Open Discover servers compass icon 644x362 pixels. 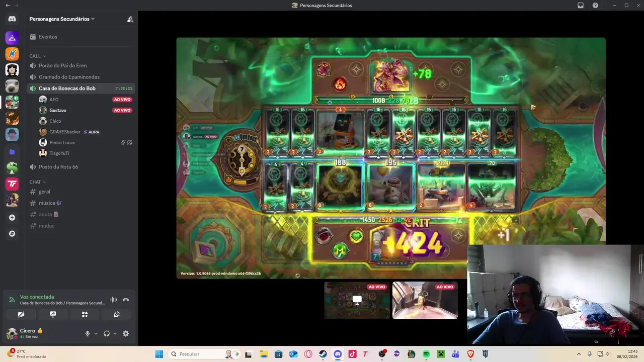pos(12,234)
